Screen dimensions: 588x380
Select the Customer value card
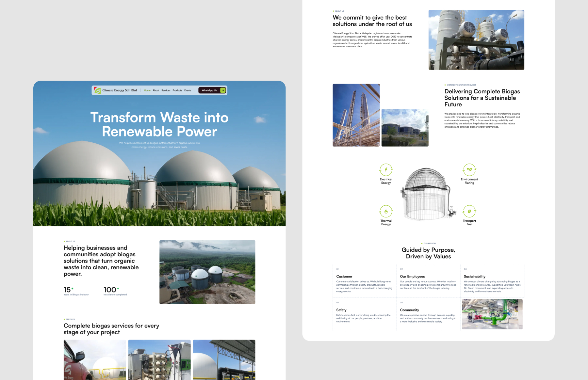click(x=364, y=281)
